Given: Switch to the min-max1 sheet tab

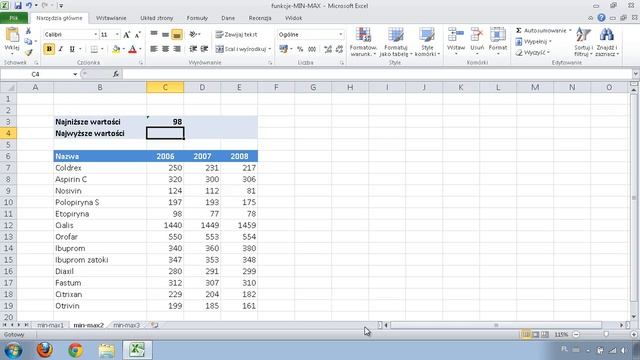Looking at the screenshot, I should [x=51, y=325].
